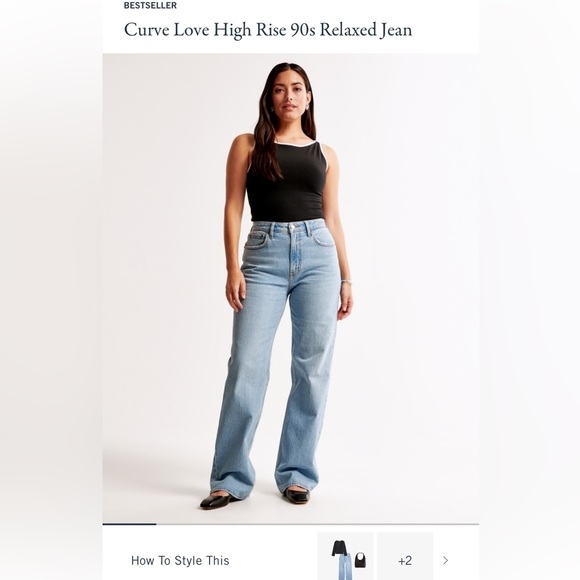
Task: Click the model's black tank top in photo
Action: [286, 182]
